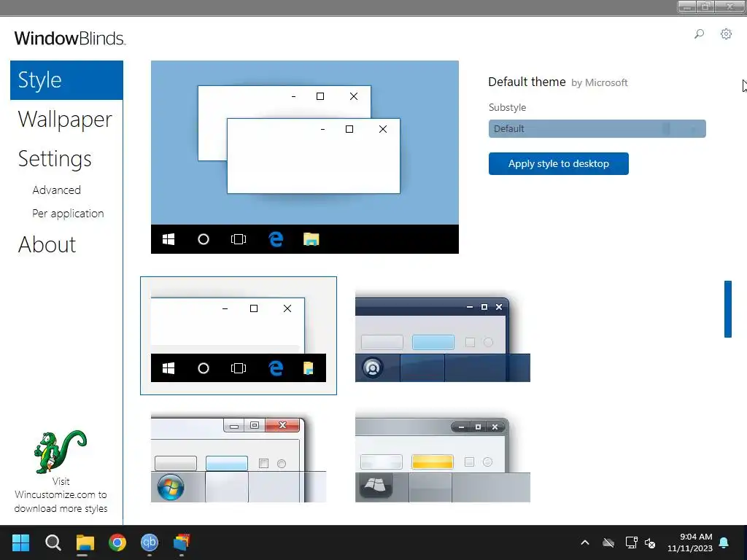Viewport: 747px width, 560px height.
Task: Visit Wincustomize.com to download more styles
Action: click(x=61, y=495)
